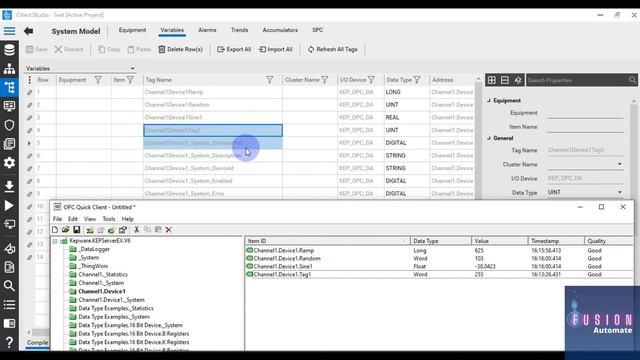Filter the I/O Device column
The width and height of the screenshot is (640, 360).
pyautogui.click(x=371, y=80)
